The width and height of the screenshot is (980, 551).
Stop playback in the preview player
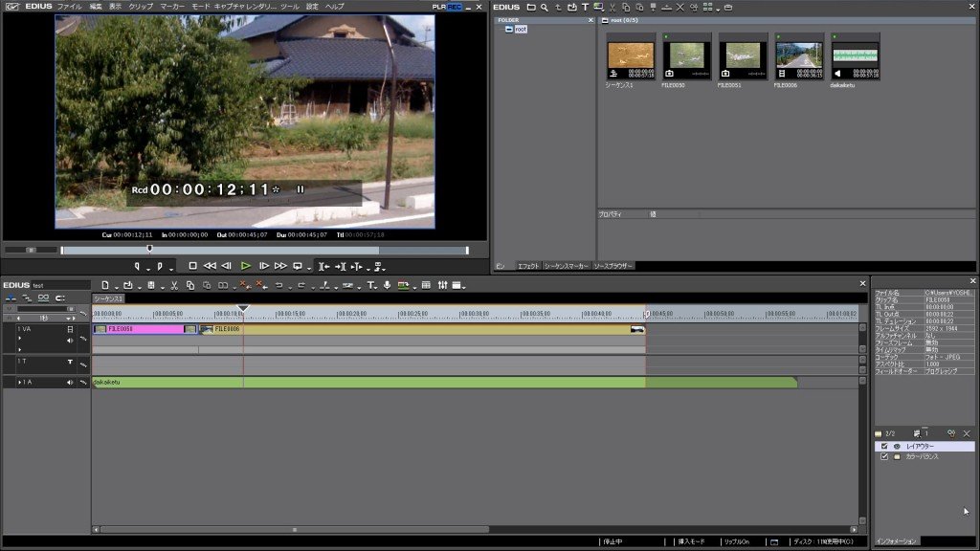(x=192, y=266)
